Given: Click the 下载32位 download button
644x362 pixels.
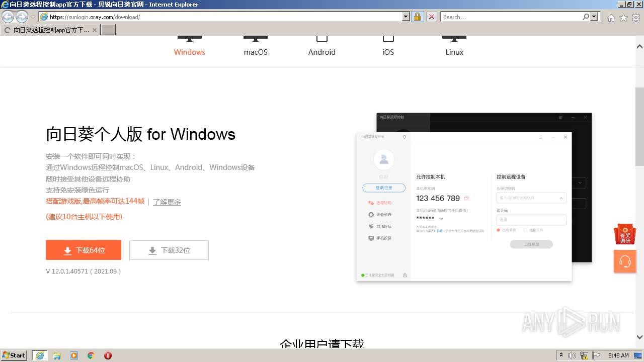Looking at the screenshot, I should (169, 250).
